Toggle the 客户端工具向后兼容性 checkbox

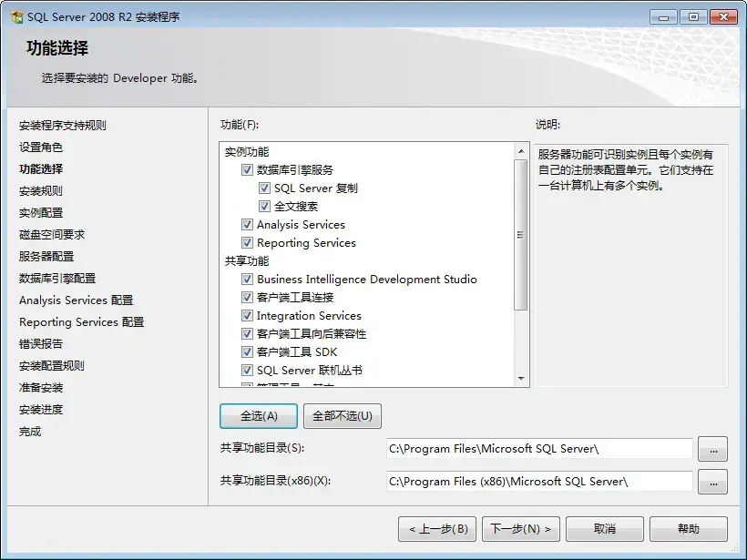(x=247, y=334)
